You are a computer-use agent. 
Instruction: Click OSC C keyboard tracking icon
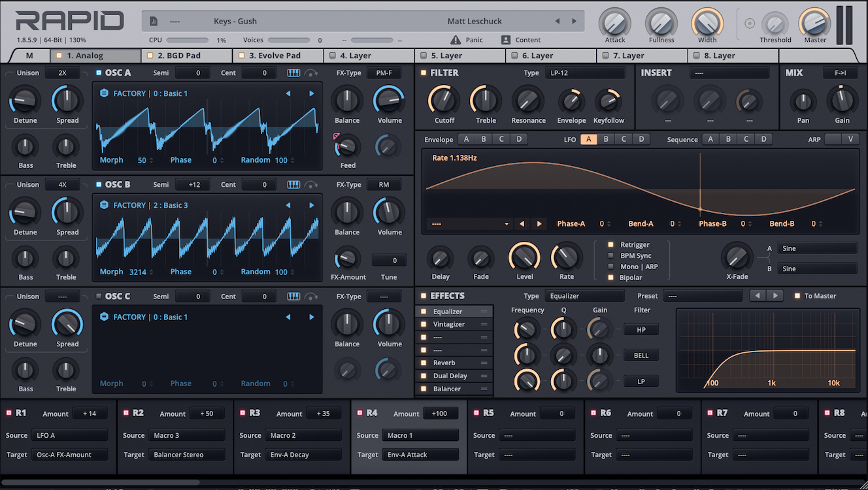click(293, 297)
